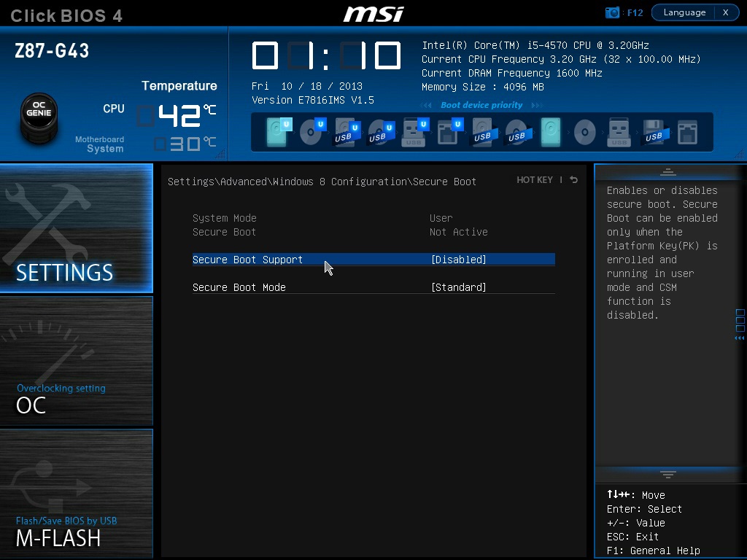Open the M-FLASH section
This screenshot has height=560, width=747.
click(77, 494)
